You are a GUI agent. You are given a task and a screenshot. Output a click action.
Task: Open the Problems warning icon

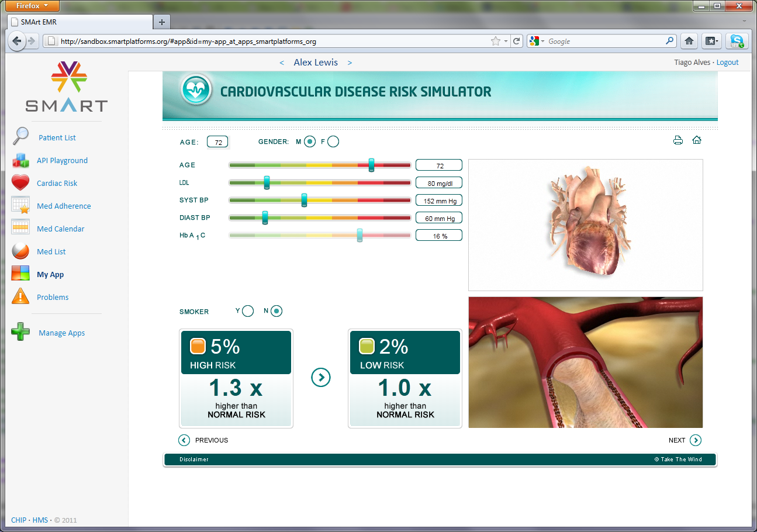point(20,296)
